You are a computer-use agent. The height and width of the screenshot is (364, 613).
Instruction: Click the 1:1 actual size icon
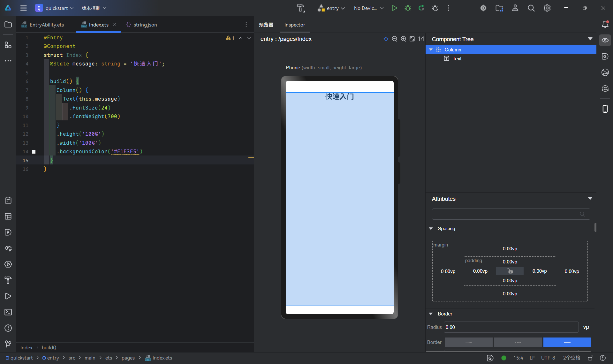421,39
